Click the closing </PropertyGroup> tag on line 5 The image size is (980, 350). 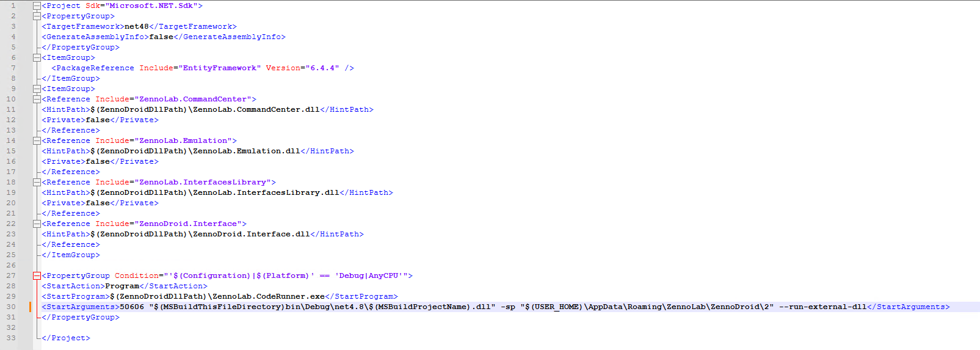(81, 47)
